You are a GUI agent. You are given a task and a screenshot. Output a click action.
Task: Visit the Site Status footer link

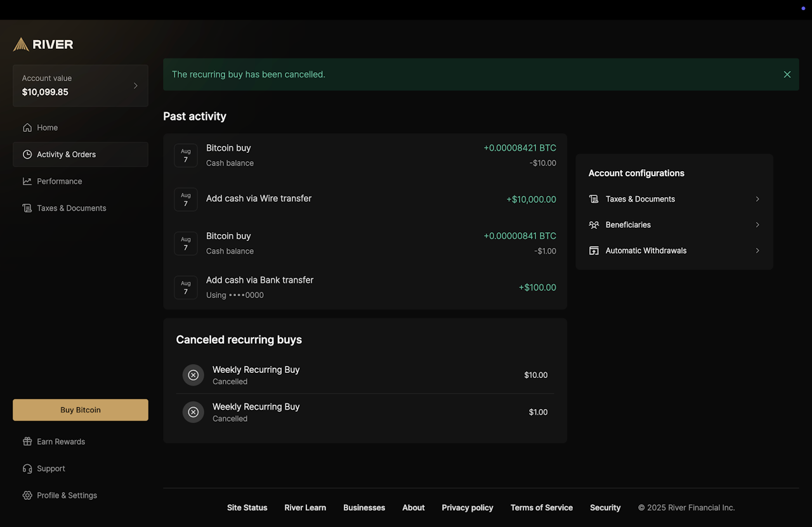[x=247, y=508]
